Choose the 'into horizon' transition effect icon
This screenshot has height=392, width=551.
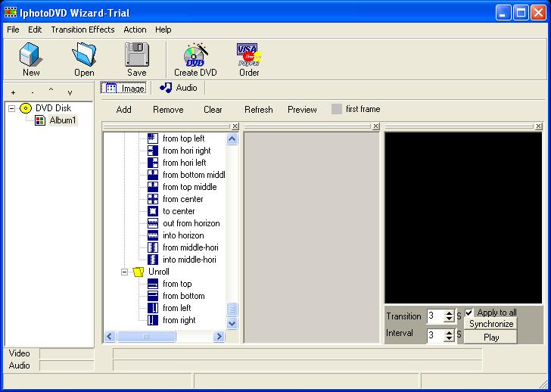[152, 235]
